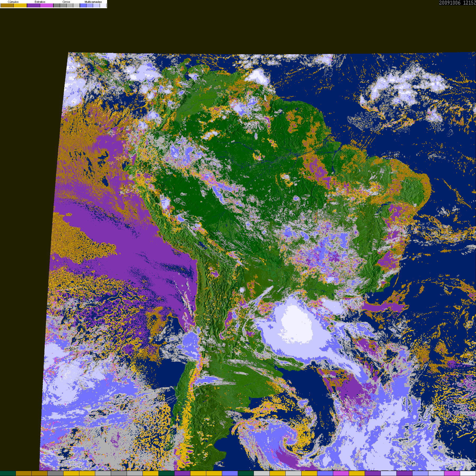Screen dimensions: 476x476
Task: Click the Multicamadas legend label
Action: point(93,2)
